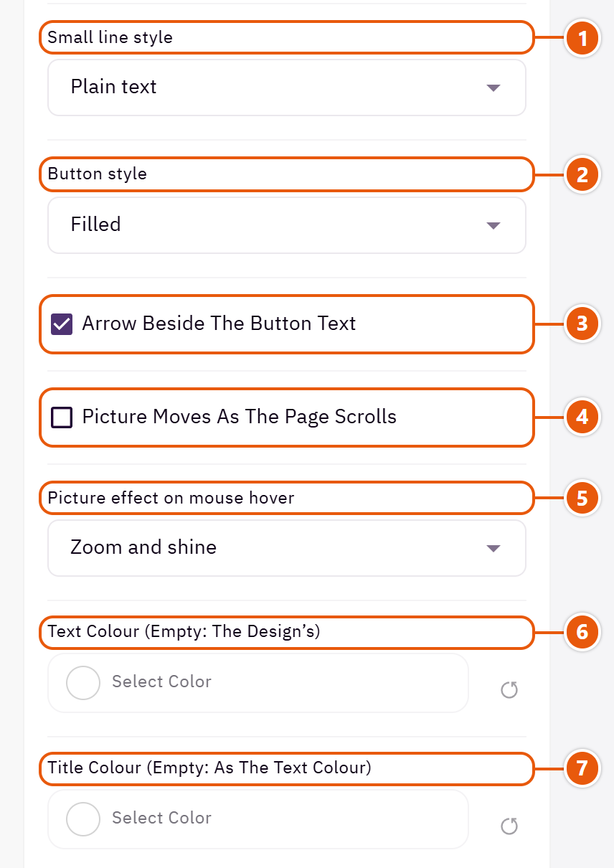Click the Small line style label
This screenshot has height=868, width=614.
click(x=110, y=37)
